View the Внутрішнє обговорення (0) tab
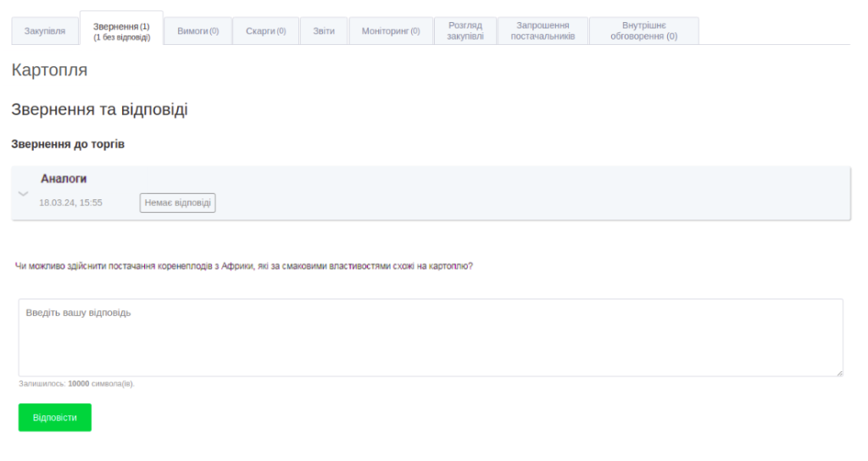The width and height of the screenshot is (868, 461). click(x=643, y=31)
